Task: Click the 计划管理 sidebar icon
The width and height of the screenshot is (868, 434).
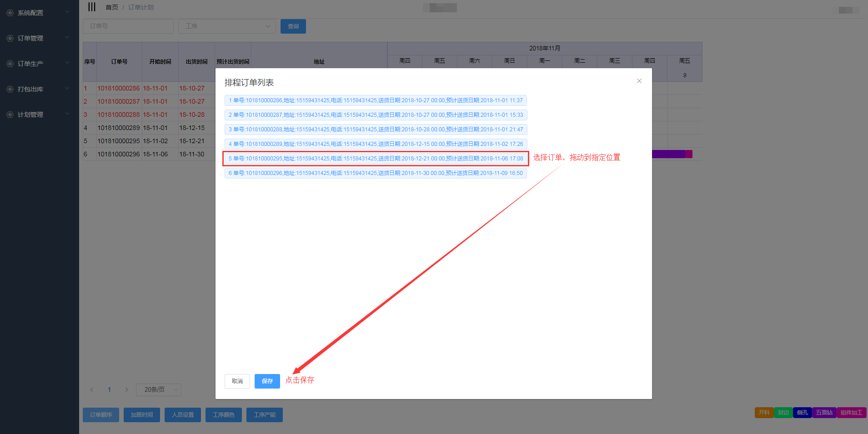Action: 10,115
